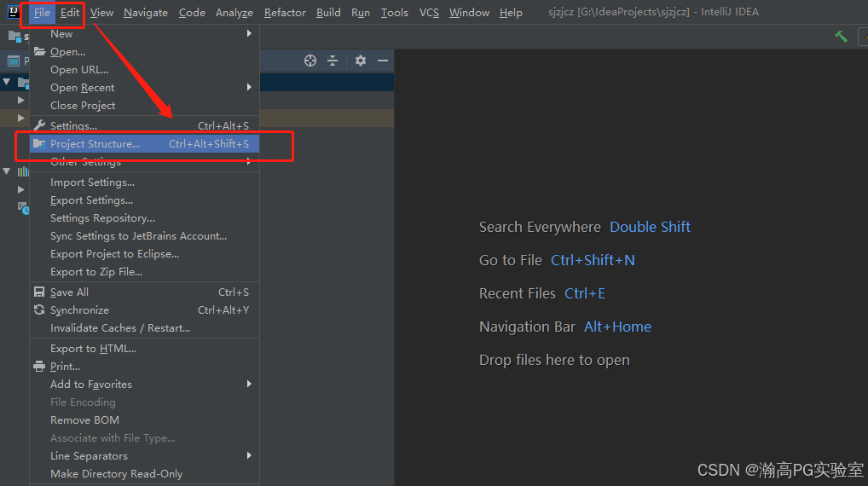Open the Refactor menu
The height and width of the screenshot is (486, 868).
click(x=285, y=12)
